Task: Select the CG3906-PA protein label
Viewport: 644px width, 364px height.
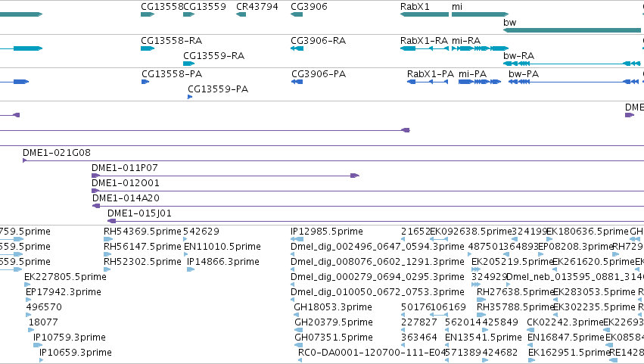Action: (319, 74)
